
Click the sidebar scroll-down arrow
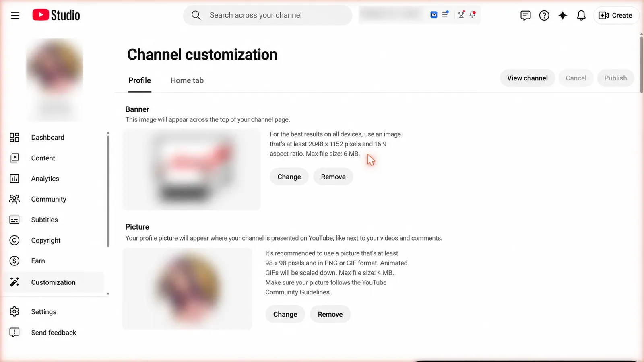108,294
